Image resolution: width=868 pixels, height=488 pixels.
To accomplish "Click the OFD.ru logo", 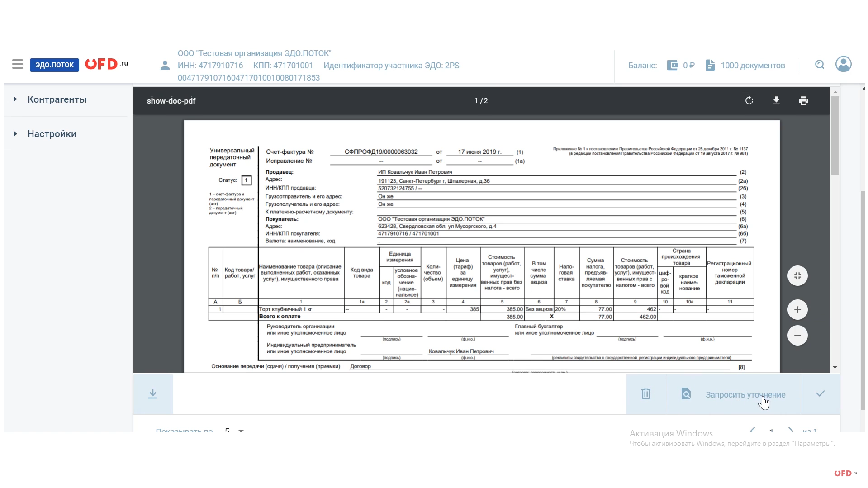I will coord(107,64).
